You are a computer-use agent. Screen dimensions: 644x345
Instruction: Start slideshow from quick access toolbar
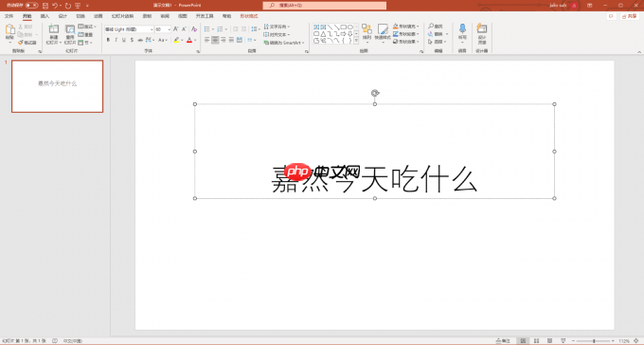[78, 6]
